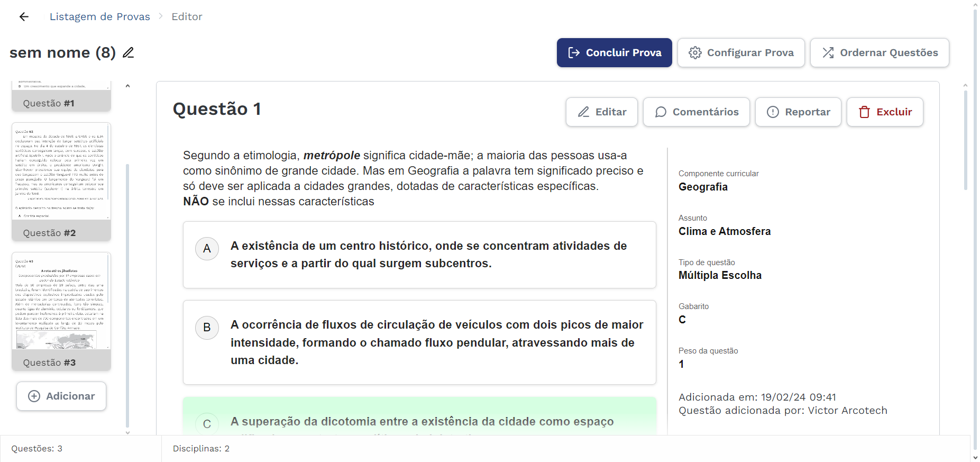Image resolution: width=980 pixels, height=462 pixels.
Task: Click Reportar to report question
Action: coord(798,112)
